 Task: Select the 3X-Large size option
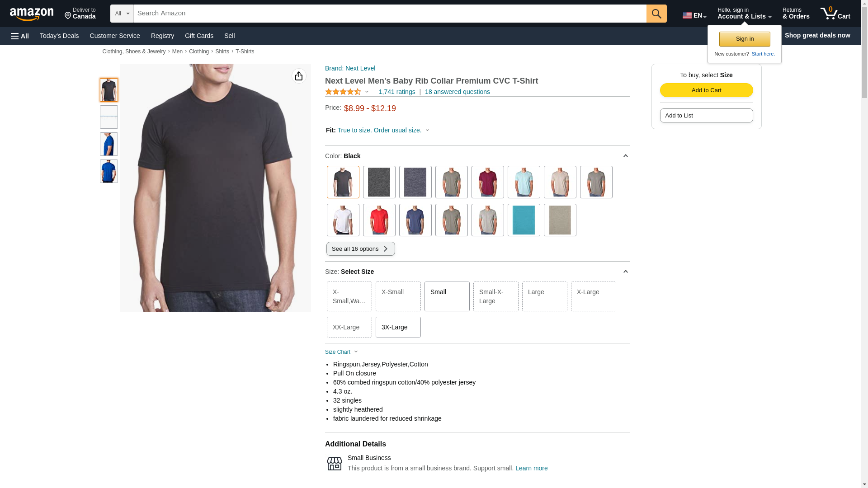(398, 327)
